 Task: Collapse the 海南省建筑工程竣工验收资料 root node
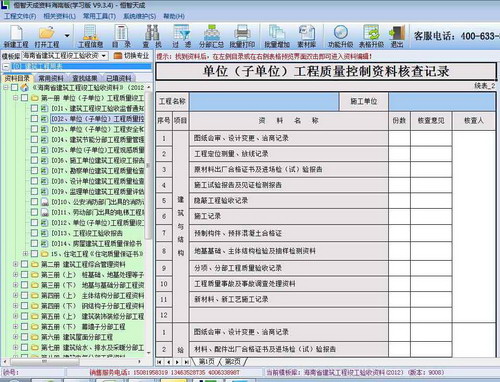click(x=6, y=87)
